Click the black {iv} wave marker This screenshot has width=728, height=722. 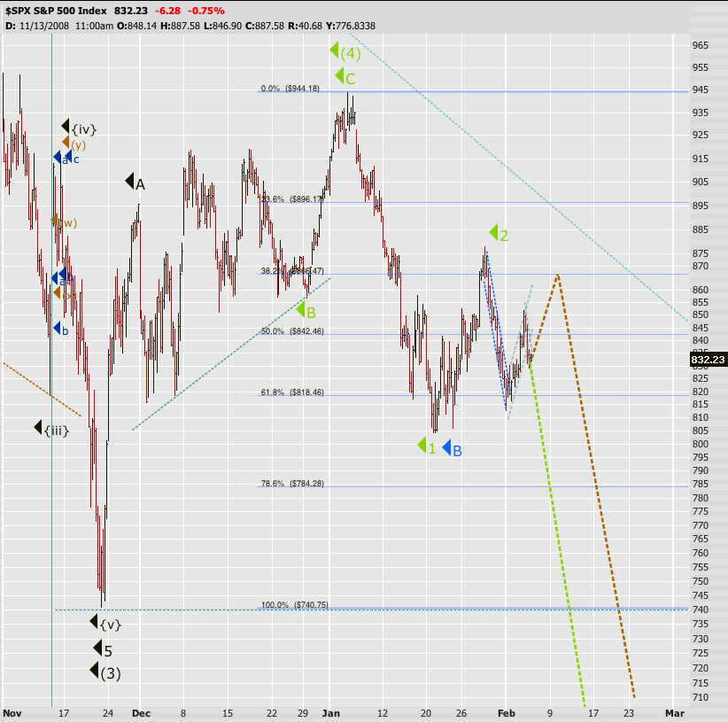point(79,128)
